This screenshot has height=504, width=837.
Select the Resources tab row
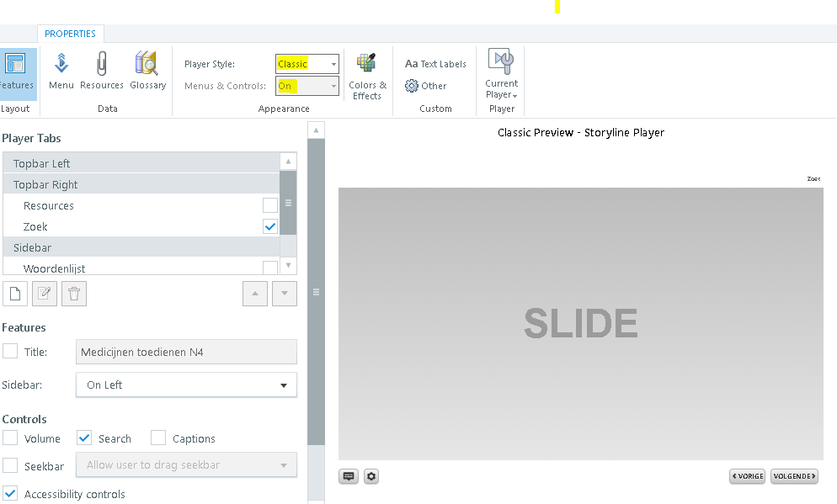141,205
